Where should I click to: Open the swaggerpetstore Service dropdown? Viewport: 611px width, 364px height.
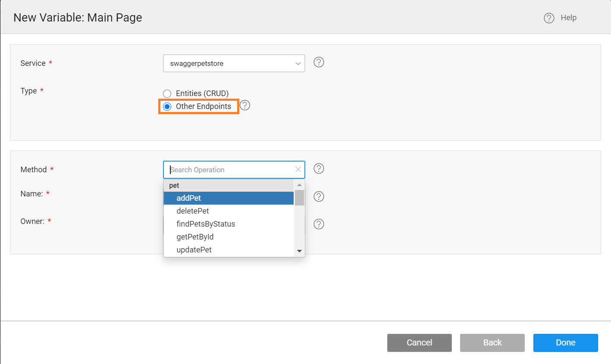click(x=234, y=63)
